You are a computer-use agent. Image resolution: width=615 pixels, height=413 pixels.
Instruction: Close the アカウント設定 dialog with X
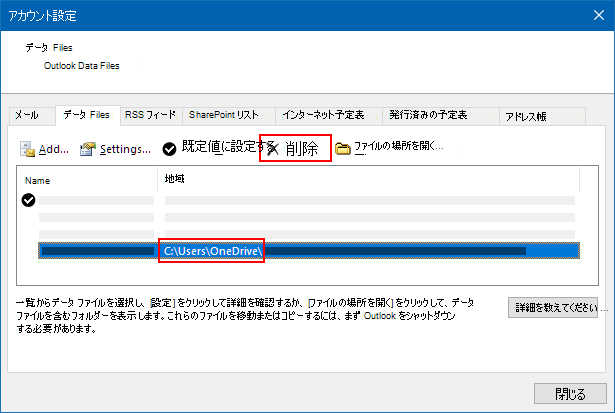pyautogui.click(x=599, y=15)
